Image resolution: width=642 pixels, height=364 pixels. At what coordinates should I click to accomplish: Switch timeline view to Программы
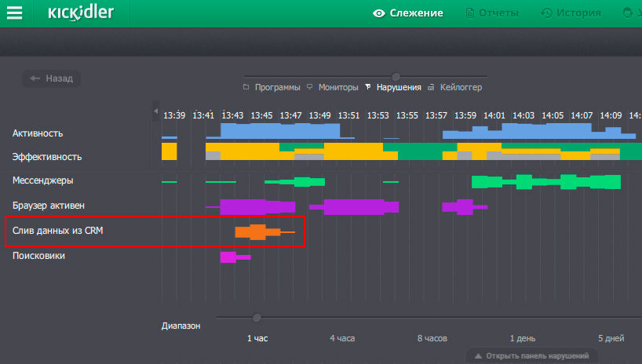(277, 87)
